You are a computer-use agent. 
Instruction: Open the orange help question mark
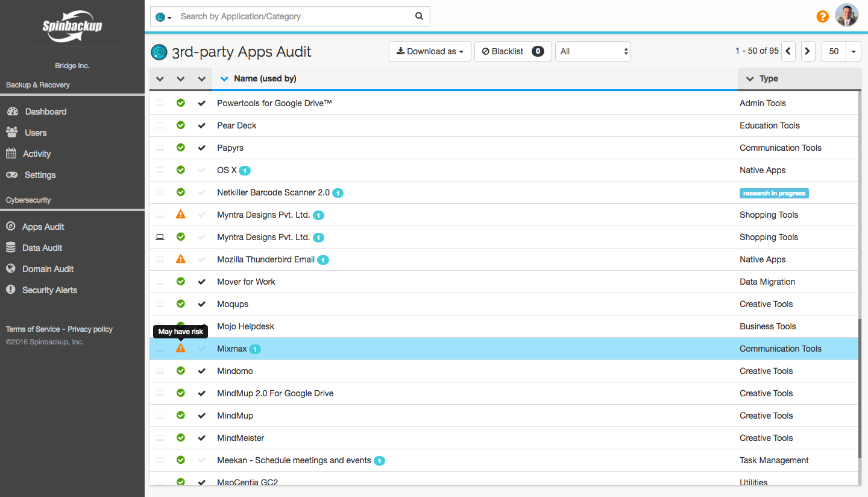pyautogui.click(x=823, y=16)
